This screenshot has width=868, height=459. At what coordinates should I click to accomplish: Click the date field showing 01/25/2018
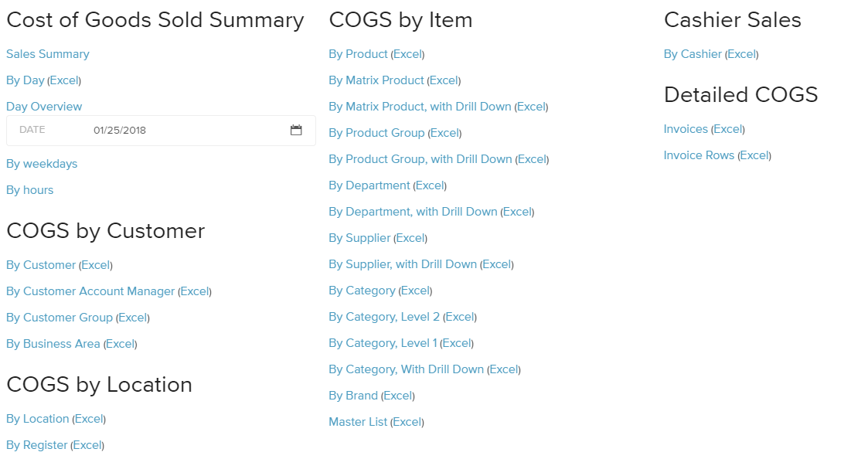(161, 131)
